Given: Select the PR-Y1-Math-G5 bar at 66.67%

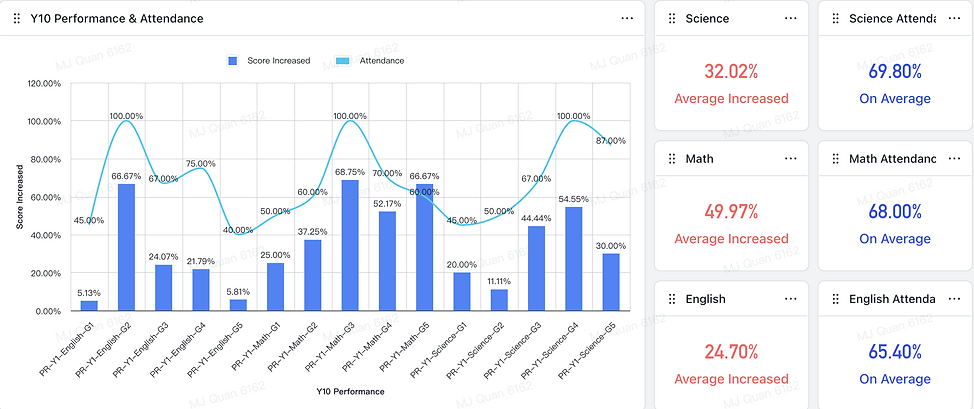Looking at the screenshot, I should 425,247.
